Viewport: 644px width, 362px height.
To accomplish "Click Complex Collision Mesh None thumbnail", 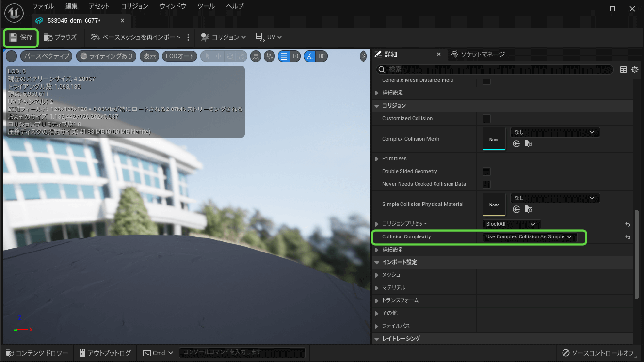I will [494, 139].
